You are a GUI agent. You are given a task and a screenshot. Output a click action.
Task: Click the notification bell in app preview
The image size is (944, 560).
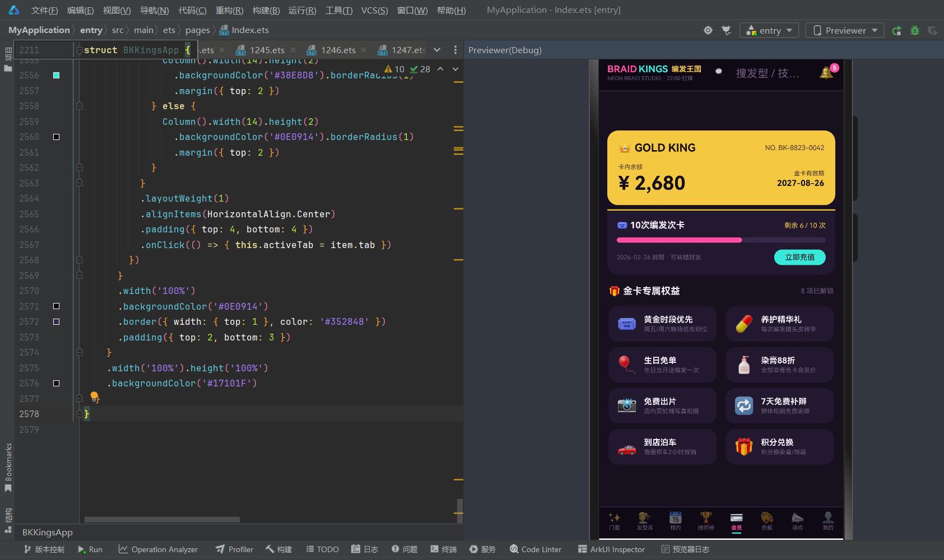[x=826, y=72]
